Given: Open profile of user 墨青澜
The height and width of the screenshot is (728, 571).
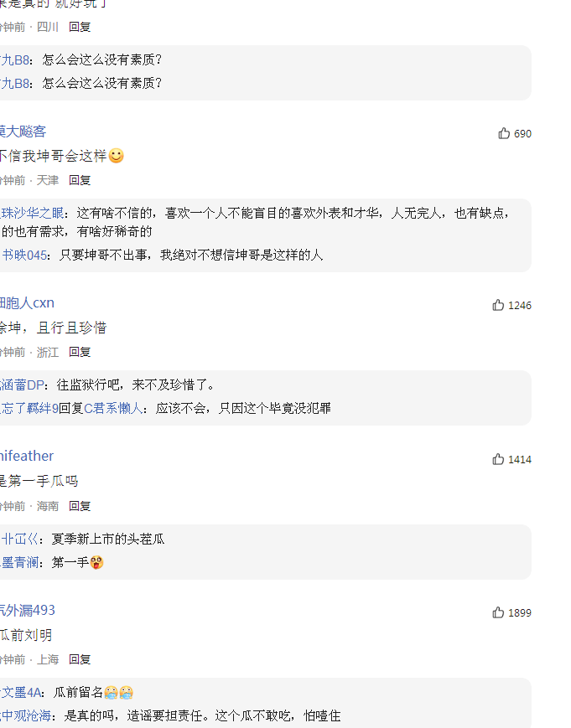Looking at the screenshot, I should 19,562.
